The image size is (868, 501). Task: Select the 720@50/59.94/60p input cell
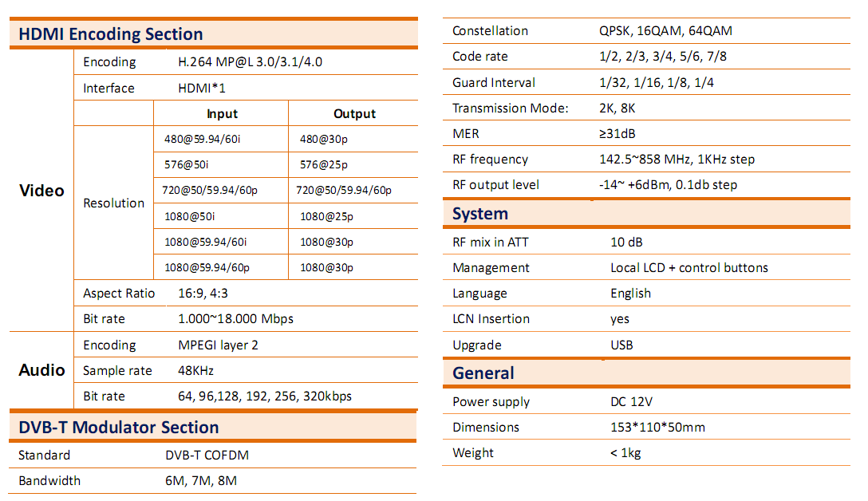[x=210, y=191]
